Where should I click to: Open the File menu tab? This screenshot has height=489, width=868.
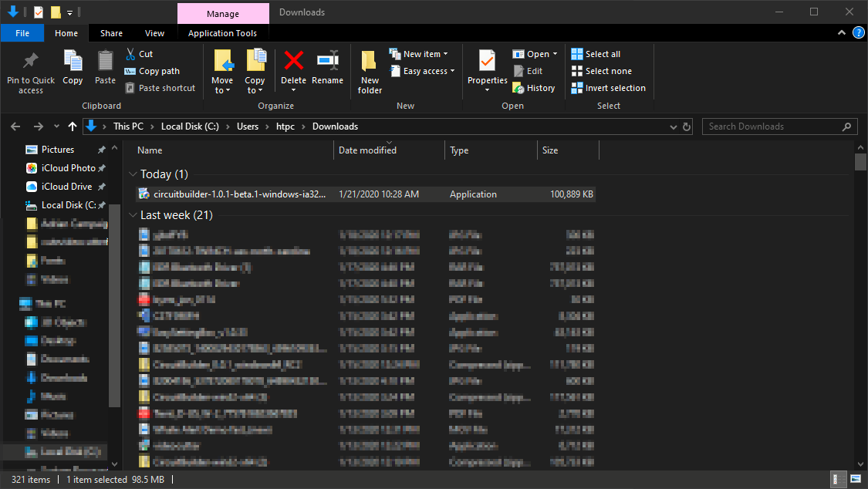(x=22, y=33)
